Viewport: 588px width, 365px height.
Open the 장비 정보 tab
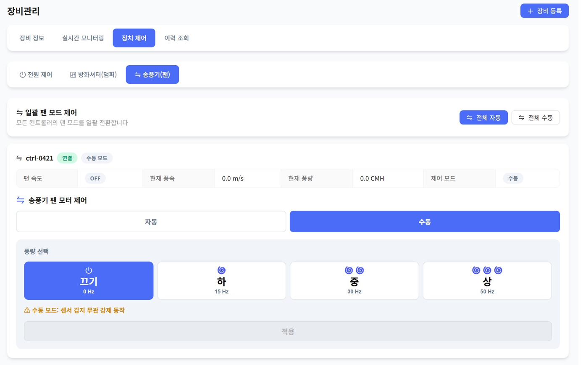tap(32, 38)
